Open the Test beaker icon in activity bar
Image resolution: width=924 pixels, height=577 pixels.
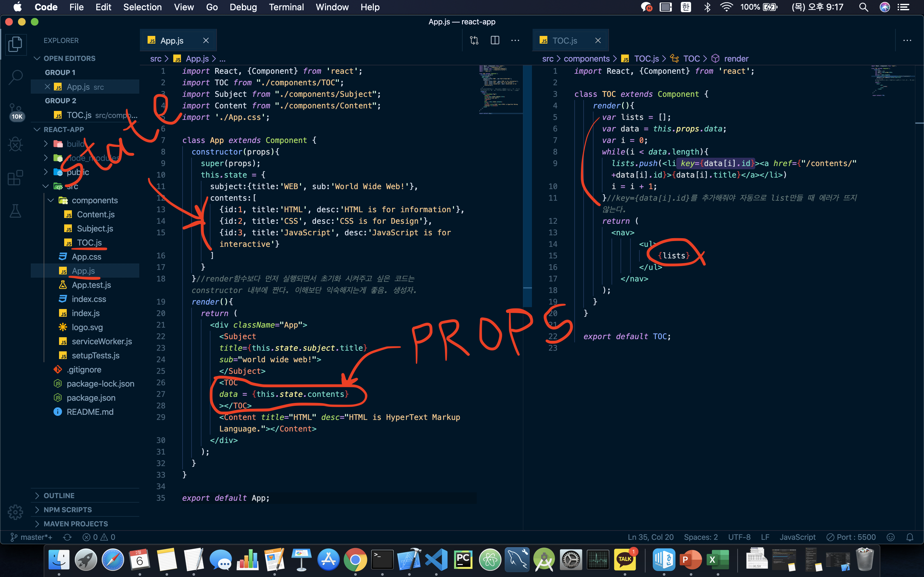(16, 211)
